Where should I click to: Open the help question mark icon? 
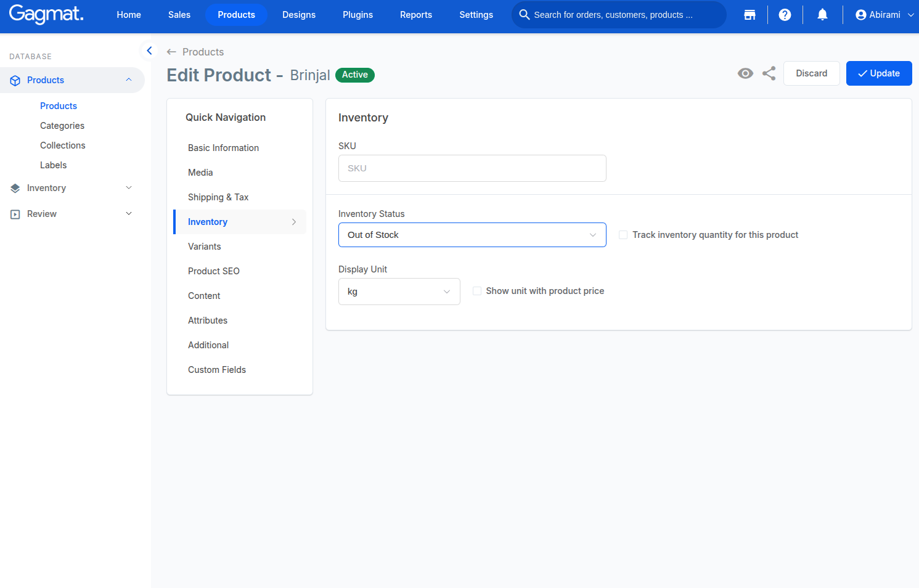click(x=785, y=15)
